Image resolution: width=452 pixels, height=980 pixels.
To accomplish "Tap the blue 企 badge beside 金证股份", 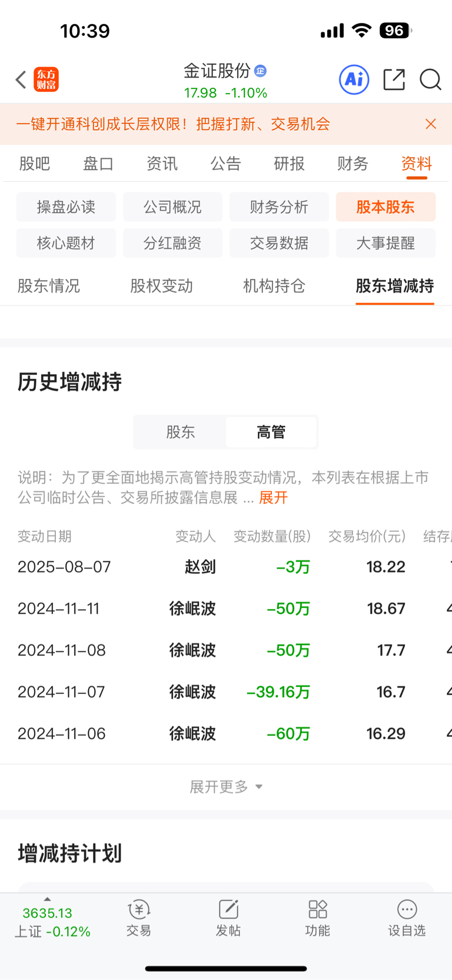I will [x=260, y=71].
